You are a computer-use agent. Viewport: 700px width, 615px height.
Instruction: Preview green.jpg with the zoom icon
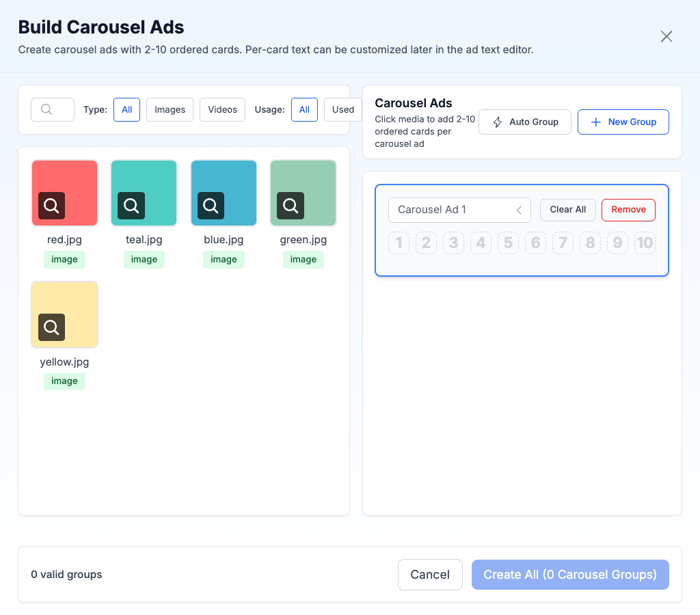coord(291,206)
